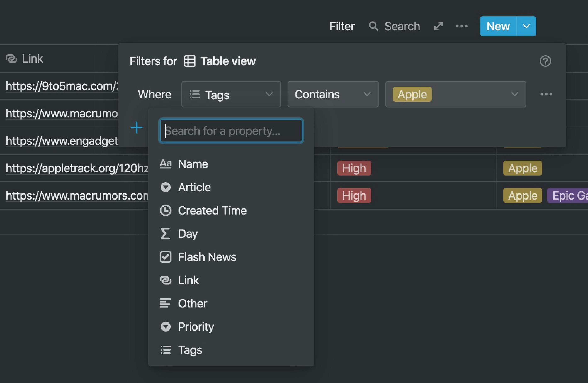588x383 pixels.
Task: Click the property search input field
Action: click(x=231, y=131)
